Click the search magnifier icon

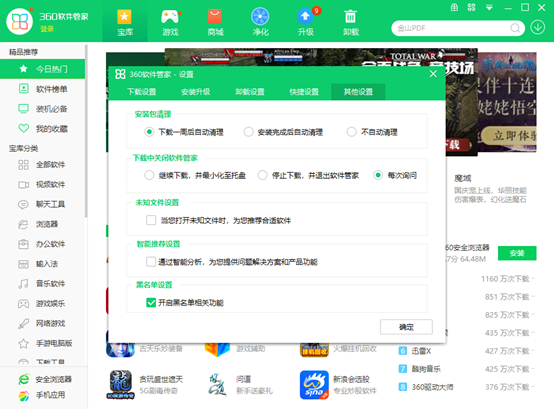515,28
